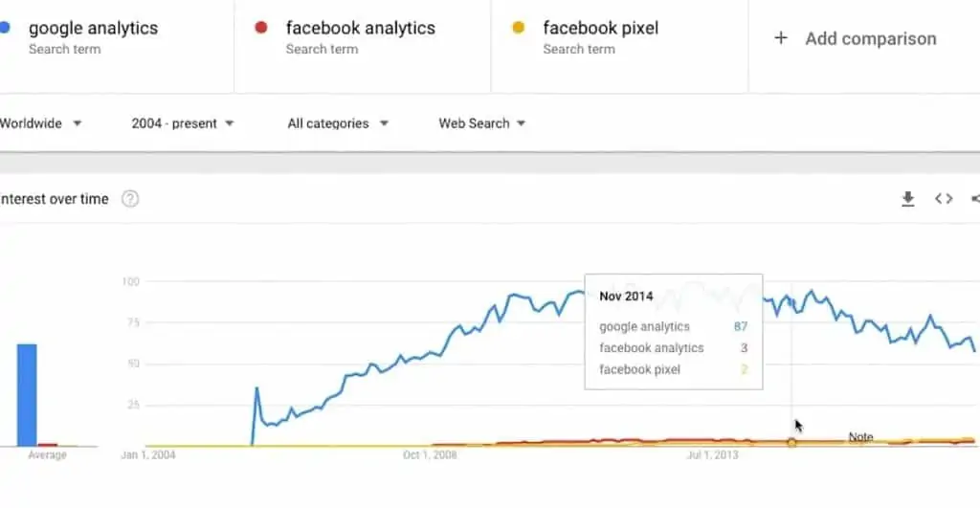The image size is (980, 508).
Task: Open the Worldwide region dropdown
Action: click(41, 123)
